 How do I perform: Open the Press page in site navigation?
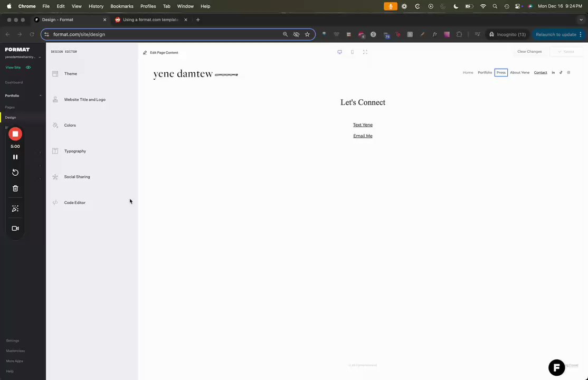pos(501,73)
